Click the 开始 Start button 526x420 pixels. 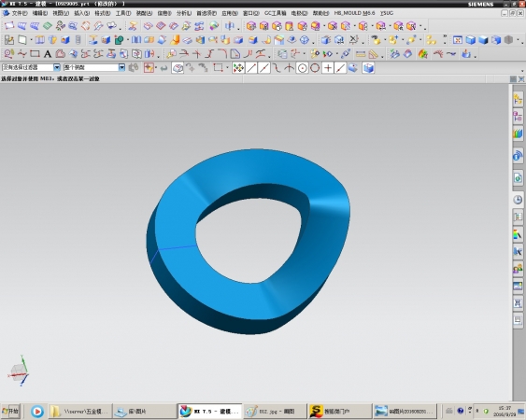click(10, 411)
